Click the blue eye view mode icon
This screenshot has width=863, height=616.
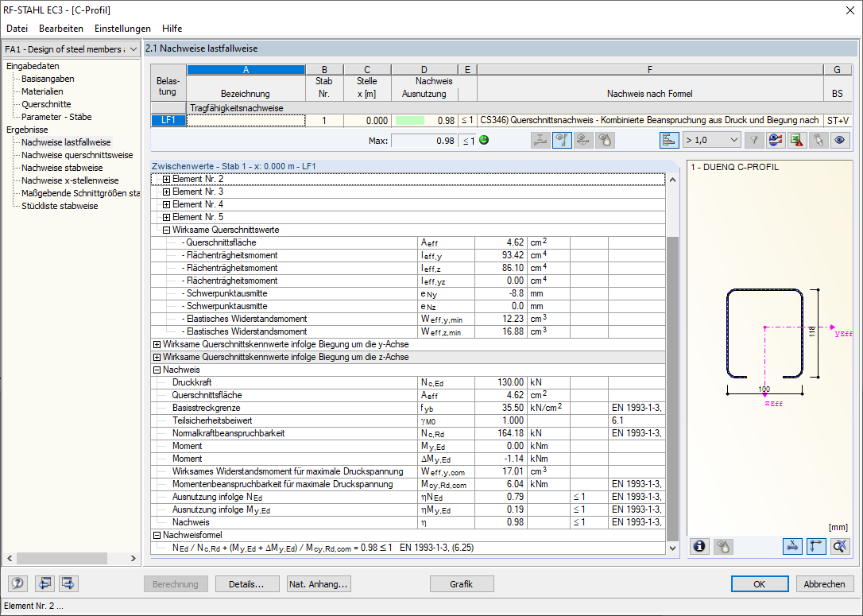point(840,141)
